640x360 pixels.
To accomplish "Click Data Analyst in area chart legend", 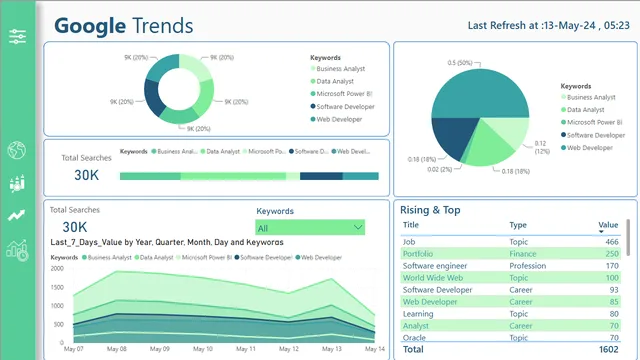I will click(153, 258).
